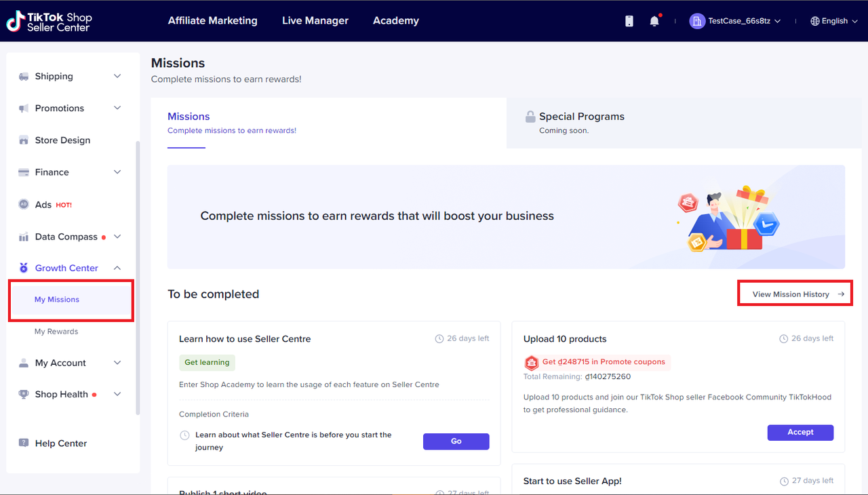
Task: Click the TestCase_66s8tz account avatar
Action: [x=697, y=21]
